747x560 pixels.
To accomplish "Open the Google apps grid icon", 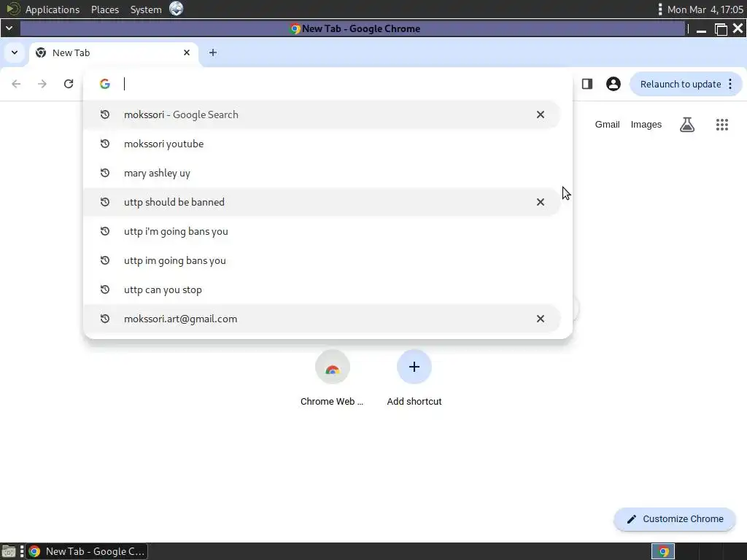I will 721,125.
